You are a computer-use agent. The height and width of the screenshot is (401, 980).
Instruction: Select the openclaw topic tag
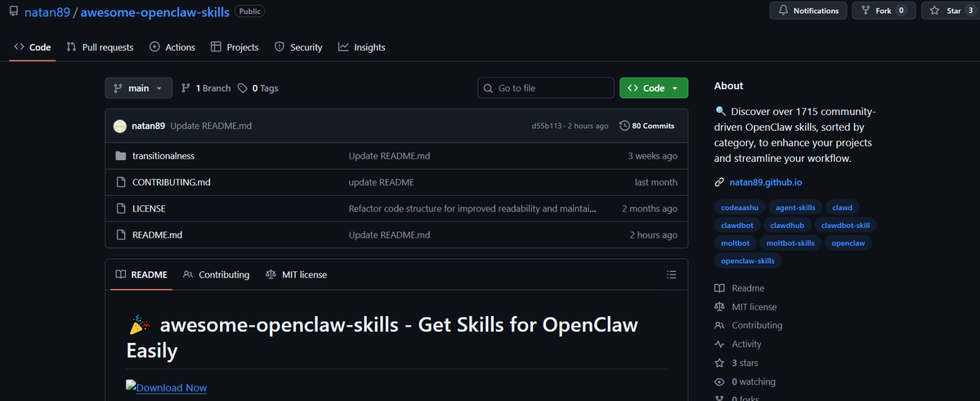848,243
